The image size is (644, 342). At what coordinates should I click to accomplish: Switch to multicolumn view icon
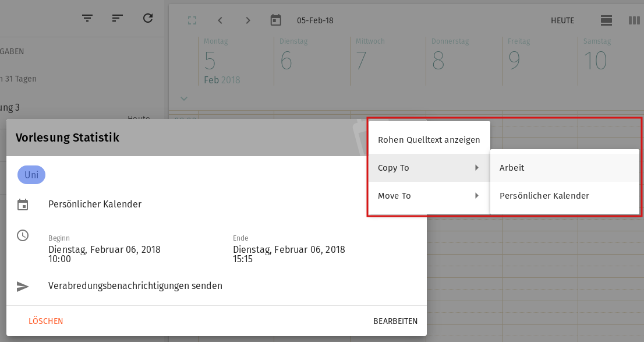tap(634, 20)
